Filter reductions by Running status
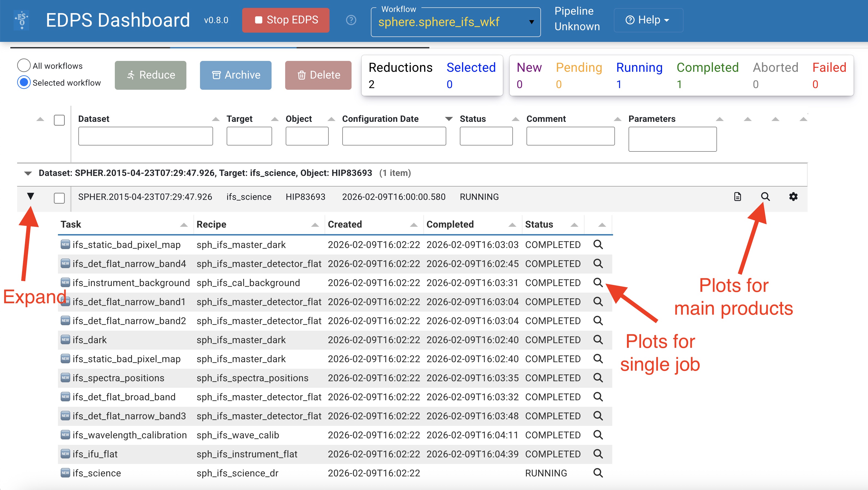Image resolution: width=868 pixels, height=490 pixels. [639, 75]
